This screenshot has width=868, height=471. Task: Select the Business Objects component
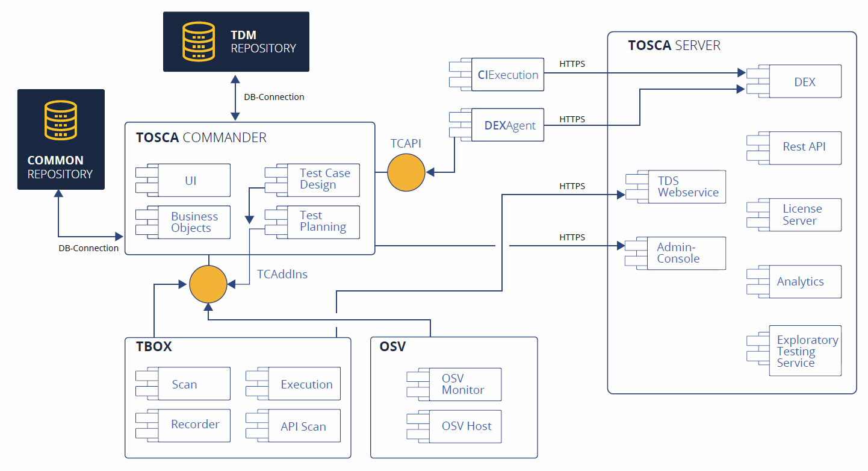[x=182, y=222]
